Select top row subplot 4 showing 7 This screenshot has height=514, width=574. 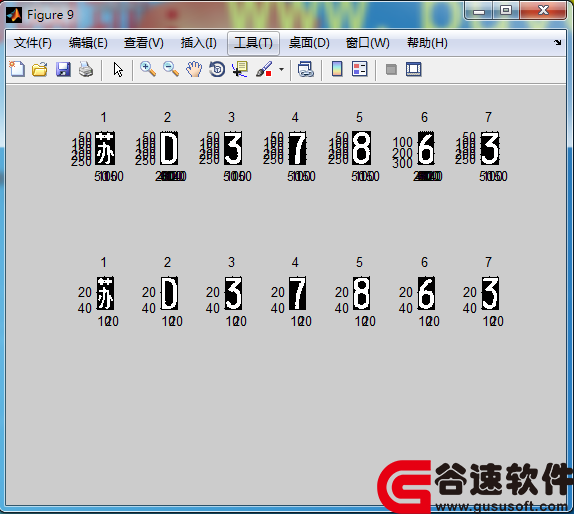(297, 148)
